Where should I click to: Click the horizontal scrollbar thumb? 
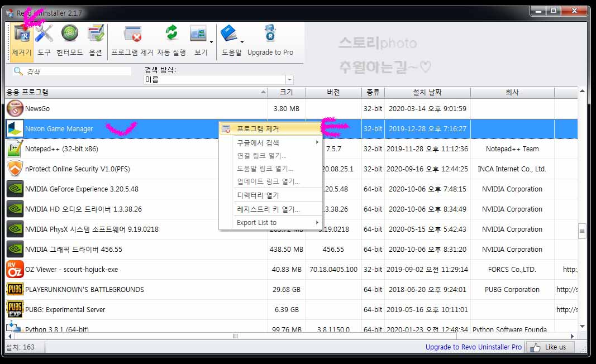(x=235, y=336)
